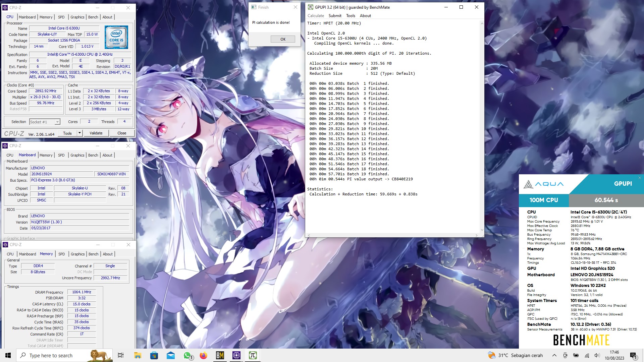Click the AQUA logo in the BenchMate panel
This screenshot has height=362, width=644.
point(543,184)
